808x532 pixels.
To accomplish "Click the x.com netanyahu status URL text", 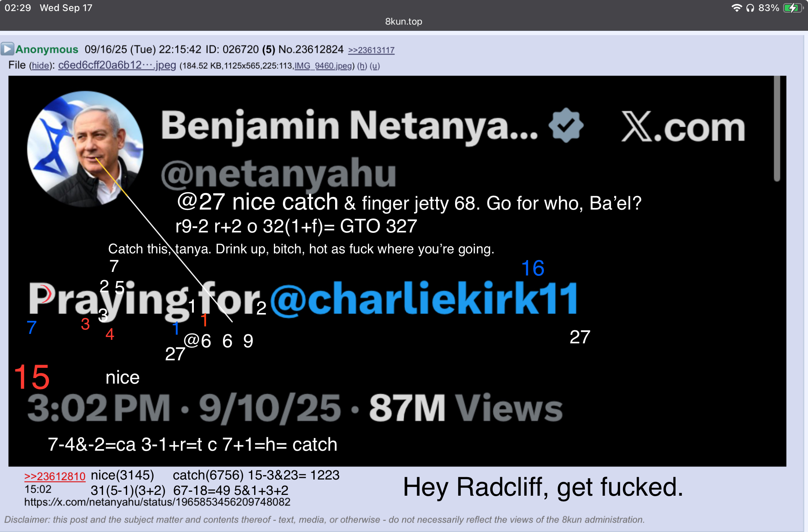I will tap(157, 502).
